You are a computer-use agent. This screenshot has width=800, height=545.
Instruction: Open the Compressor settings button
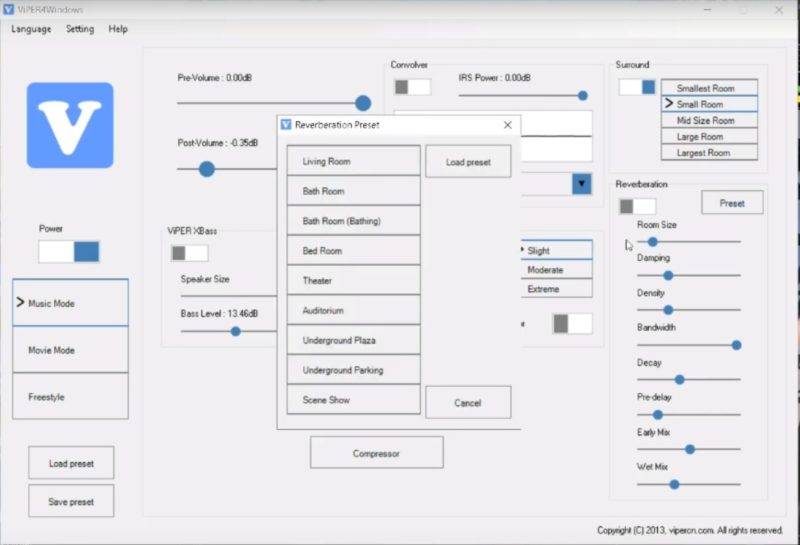[376, 453]
